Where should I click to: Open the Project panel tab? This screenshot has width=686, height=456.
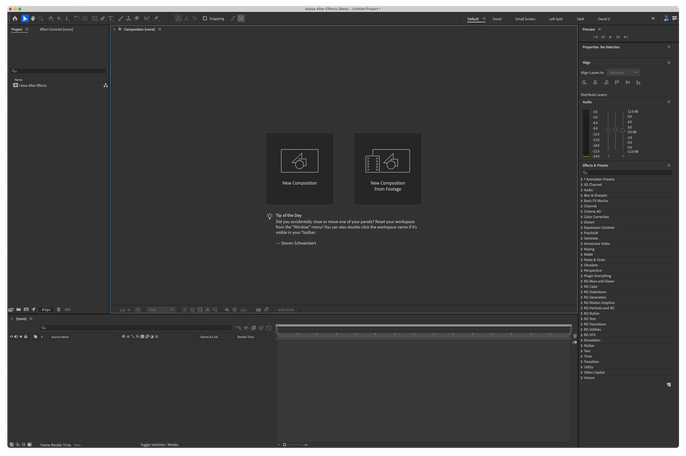coord(17,29)
